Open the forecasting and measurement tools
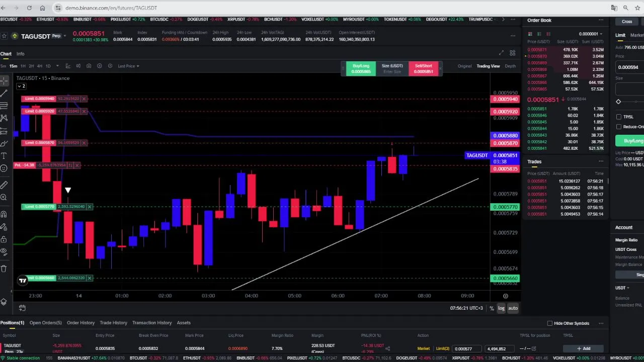The height and width of the screenshot is (362, 644). (4, 131)
